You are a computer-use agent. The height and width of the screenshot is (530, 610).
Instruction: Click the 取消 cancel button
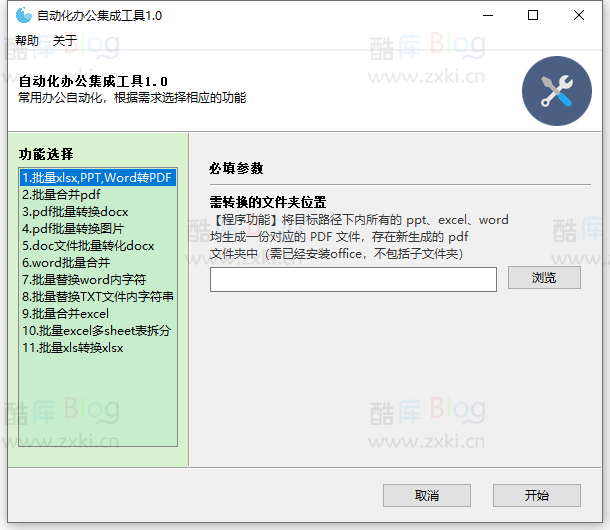pos(427,495)
